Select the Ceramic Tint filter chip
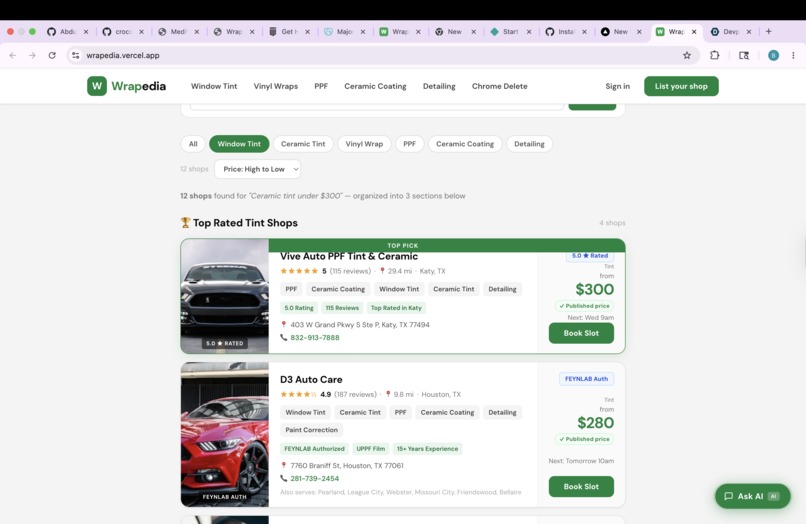This screenshot has height=524, width=806. [x=303, y=144]
